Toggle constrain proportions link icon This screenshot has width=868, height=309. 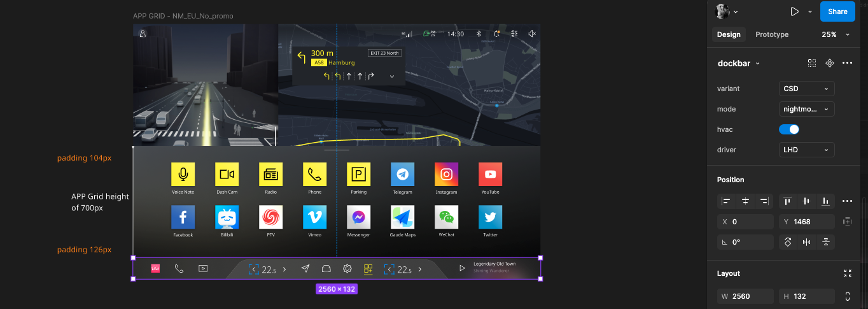pyautogui.click(x=847, y=296)
